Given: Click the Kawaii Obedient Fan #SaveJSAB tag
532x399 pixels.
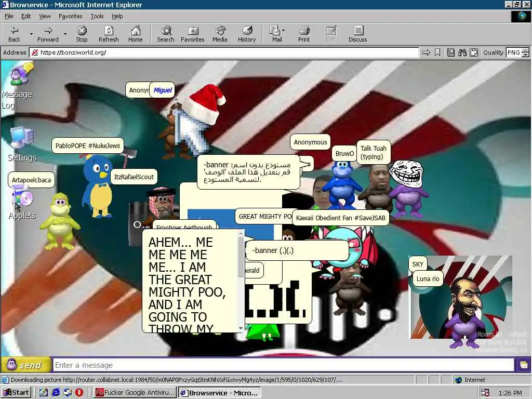Looking at the screenshot, I should [x=340, y=218].
